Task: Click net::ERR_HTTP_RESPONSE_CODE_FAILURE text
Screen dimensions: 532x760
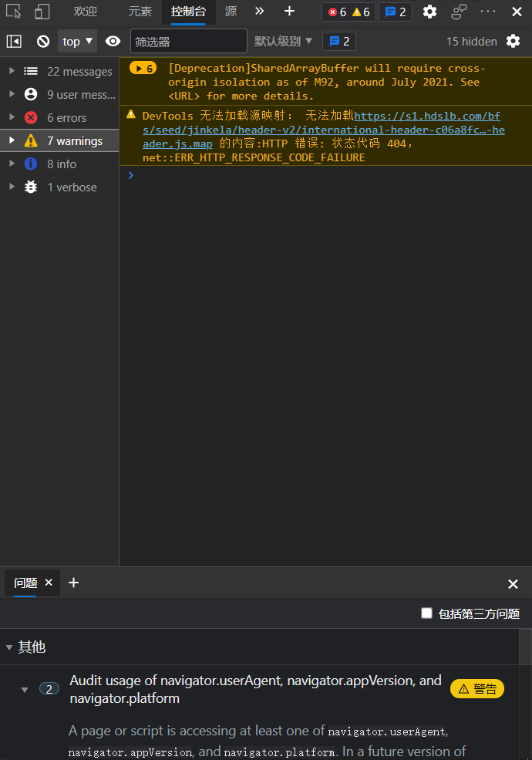Action: 254,157
